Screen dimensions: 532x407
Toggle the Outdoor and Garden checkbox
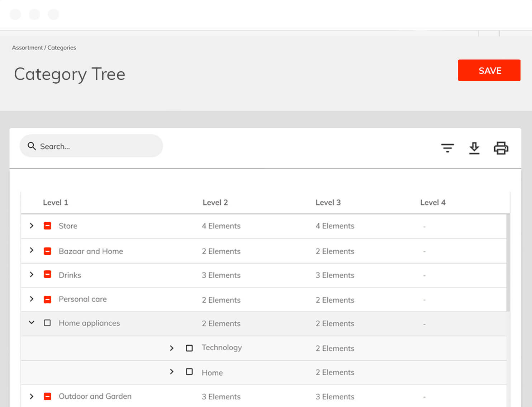[x=47, y=396]
